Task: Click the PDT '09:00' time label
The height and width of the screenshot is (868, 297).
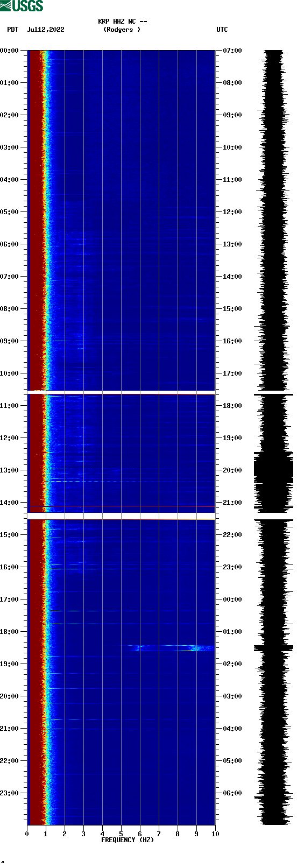Action: pyautogui.click(x=9, y=341)
